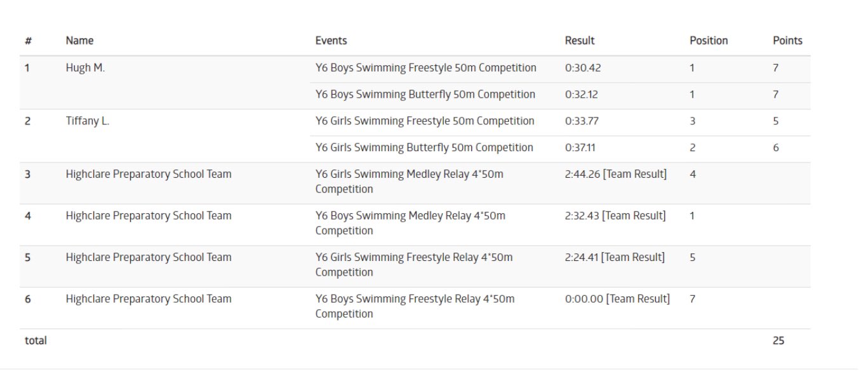Select Tiffany L. name cell
The width and height of the screenshot is (868, 386).
point(88,121)
